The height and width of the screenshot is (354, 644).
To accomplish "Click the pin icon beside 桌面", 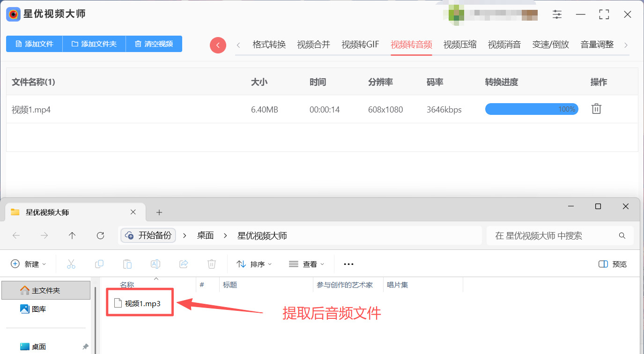I will (x=85, y=346).
